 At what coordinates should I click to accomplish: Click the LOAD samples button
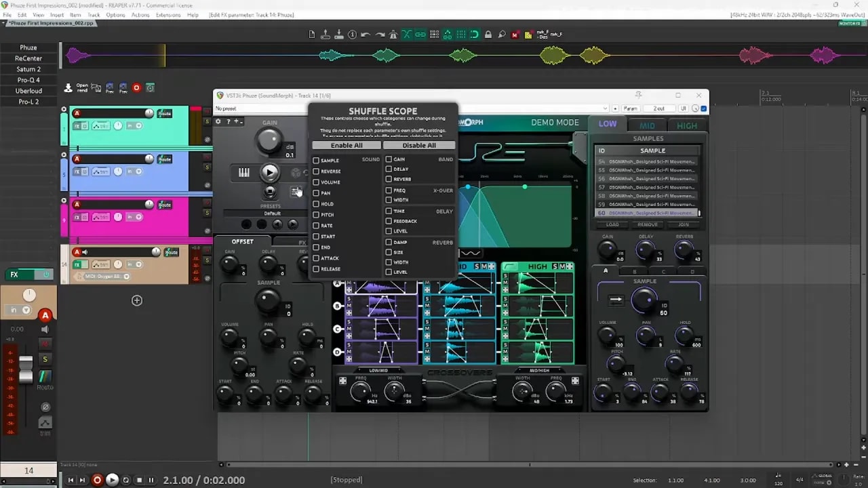[x=612, y=224]
